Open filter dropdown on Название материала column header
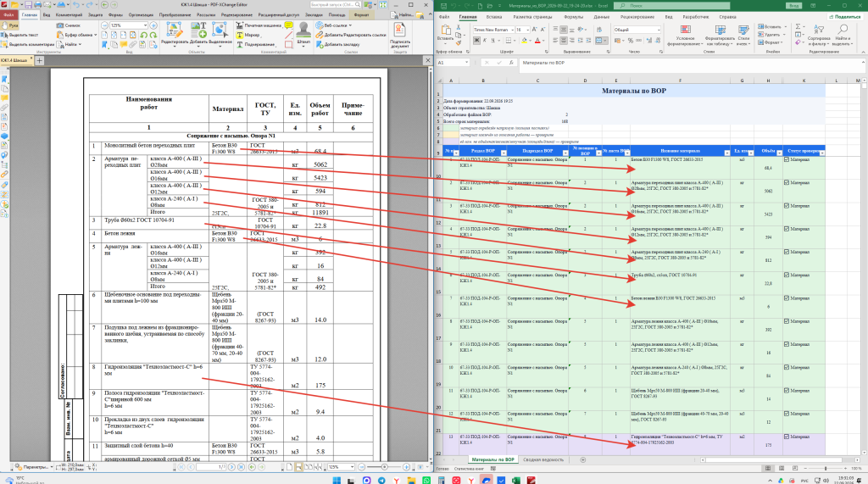This screenshot has width=868, height=484. click(x=726, y=153)
